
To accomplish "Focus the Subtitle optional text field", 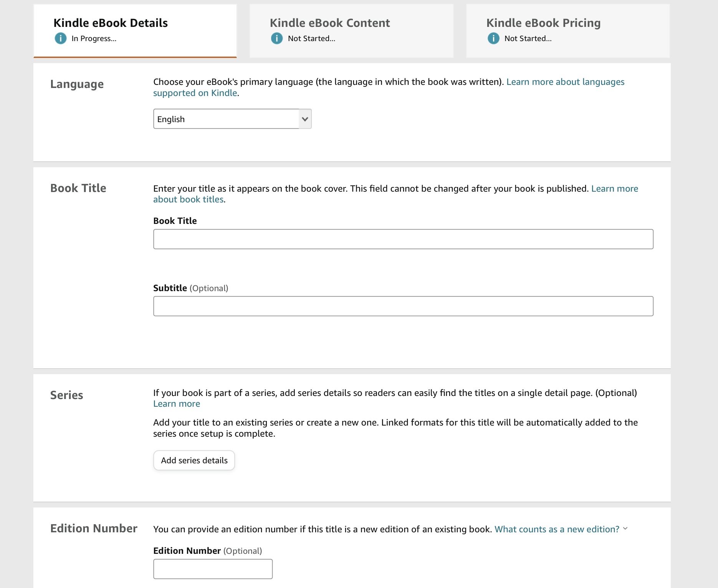I will tap(403, 306).
